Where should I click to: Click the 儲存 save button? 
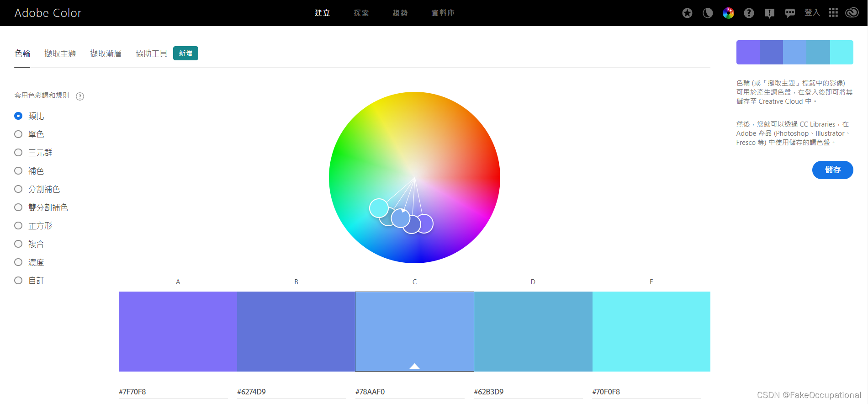832,170
